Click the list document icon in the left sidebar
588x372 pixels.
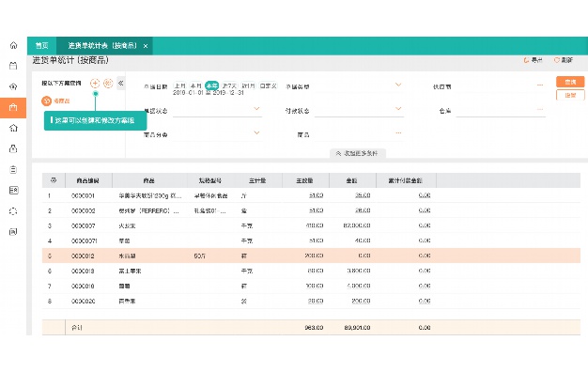click(13, 169)
